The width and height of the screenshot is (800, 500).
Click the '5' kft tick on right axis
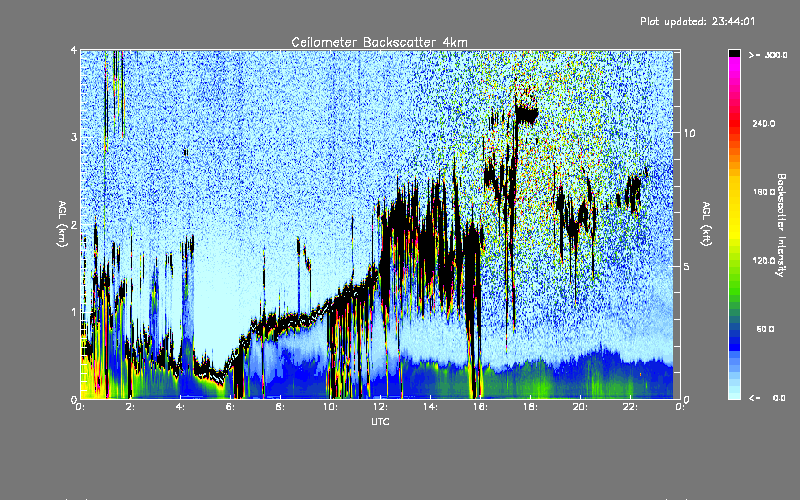pos(687,266)
